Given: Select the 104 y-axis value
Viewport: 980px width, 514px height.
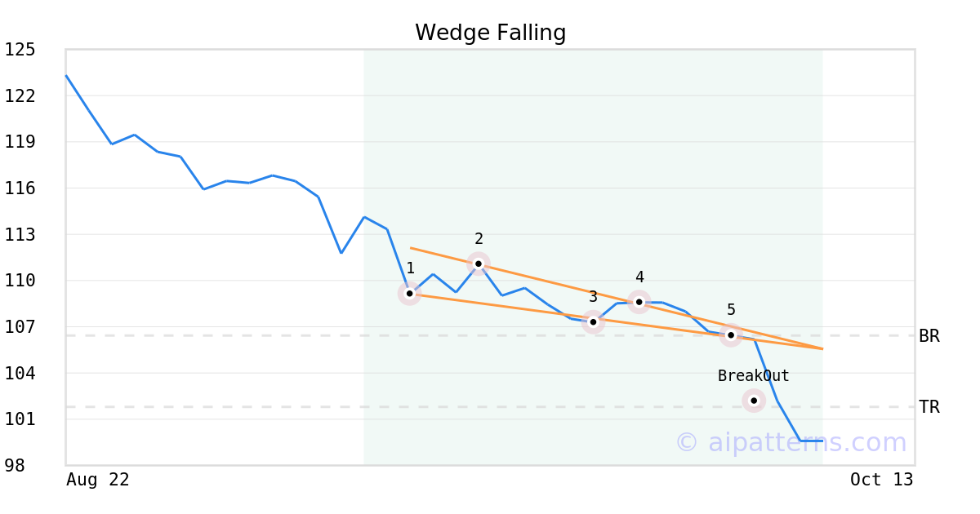Looking at the screenshot, I should coord(20,374).
